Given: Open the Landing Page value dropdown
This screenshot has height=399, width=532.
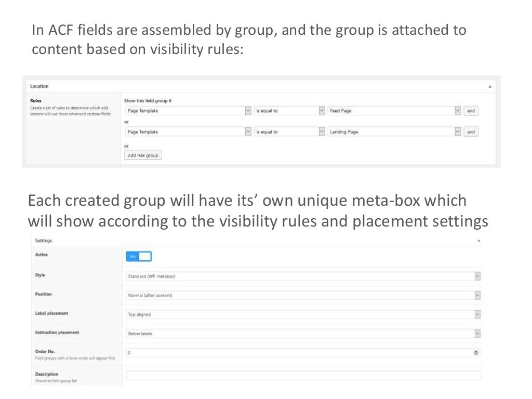Looking at the screenshot, I should click(394, 132).
